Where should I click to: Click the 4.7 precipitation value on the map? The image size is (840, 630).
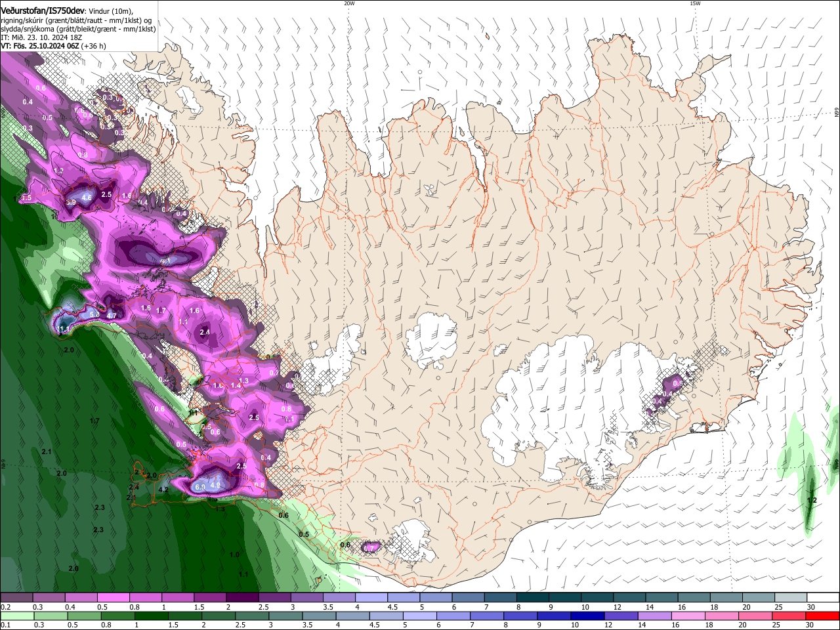tap(112, 316)
